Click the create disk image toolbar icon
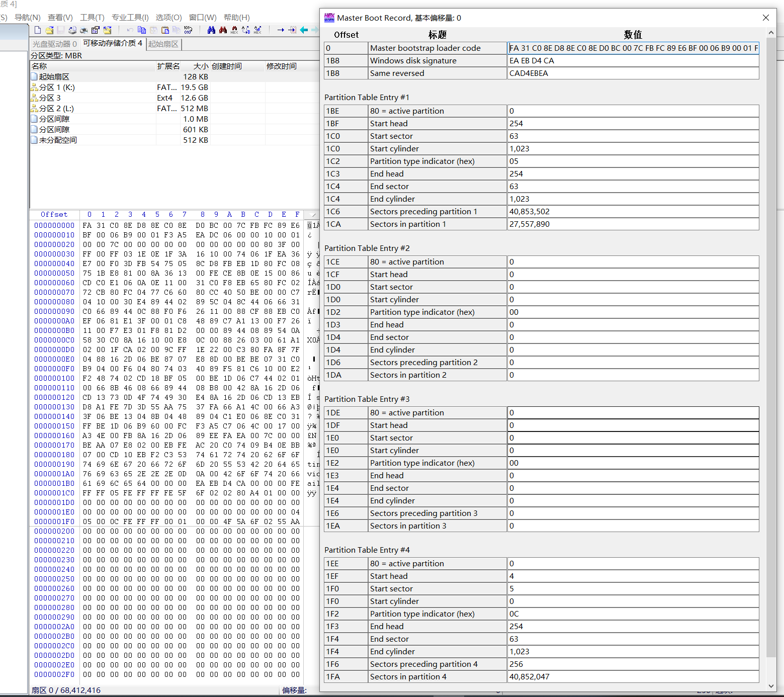784x697 pixels. (72, 30)
